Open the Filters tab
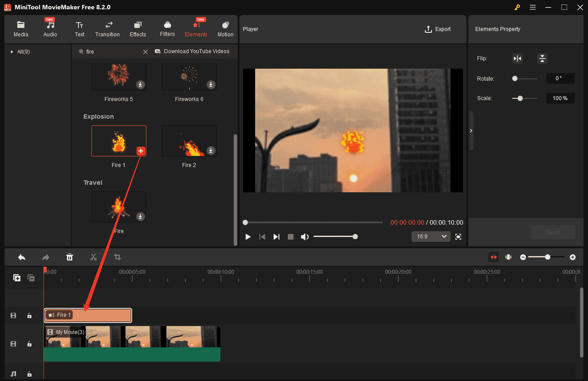588x381 pixels. click(x=167, y=29)
